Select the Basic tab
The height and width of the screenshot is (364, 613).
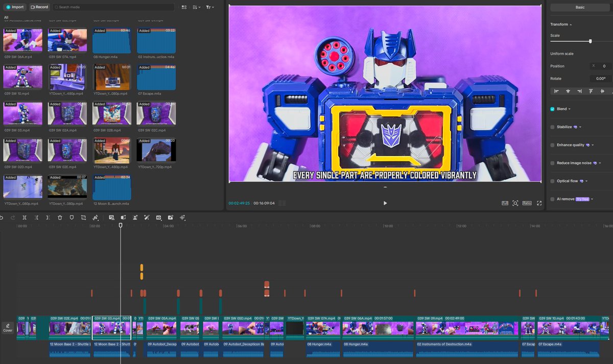coord(580,7)
